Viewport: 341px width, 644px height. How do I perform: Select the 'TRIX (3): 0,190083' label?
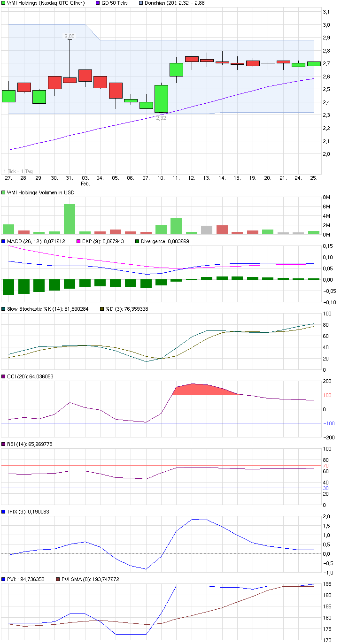pyautogui.click(x=28, y=512)
